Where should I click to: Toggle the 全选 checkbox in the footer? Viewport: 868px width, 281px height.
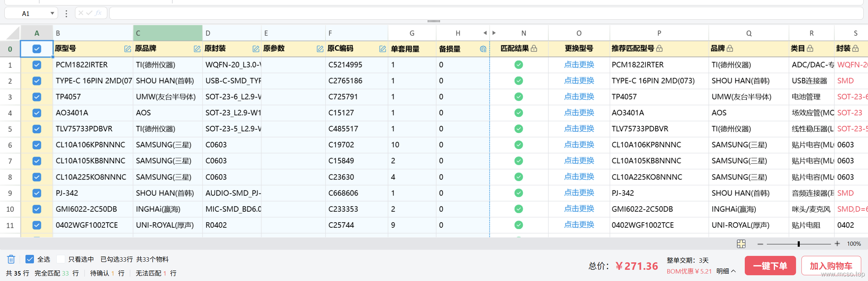30,259
